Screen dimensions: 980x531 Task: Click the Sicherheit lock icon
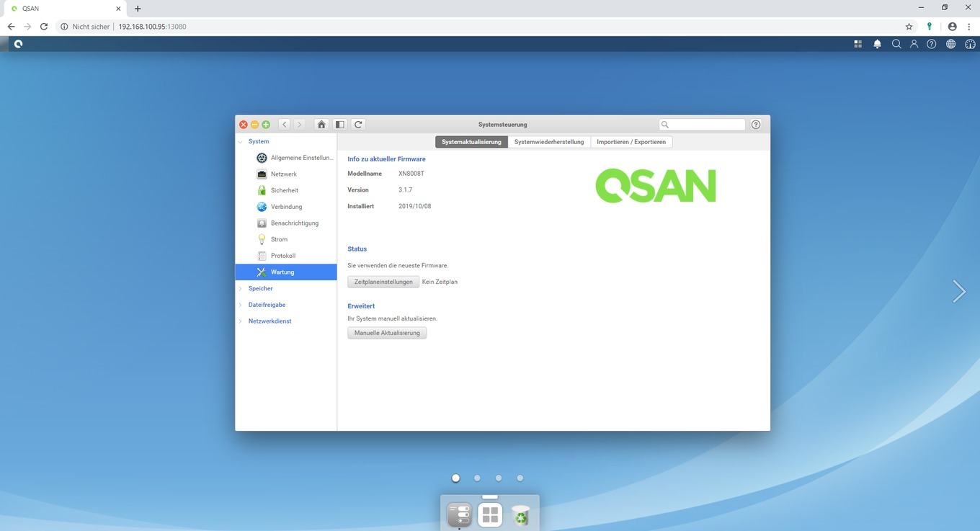[x=262, y=190]
